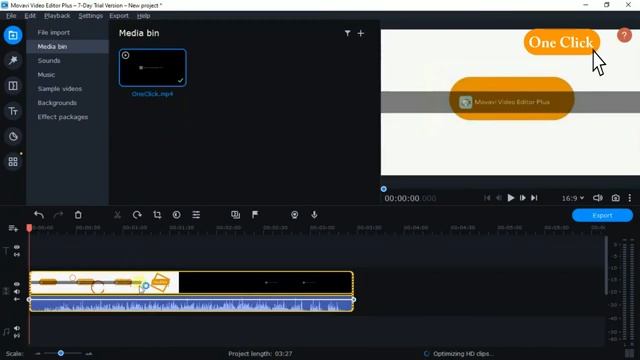
Task: Start webcam recording icon
Action: tap(295, 215)
